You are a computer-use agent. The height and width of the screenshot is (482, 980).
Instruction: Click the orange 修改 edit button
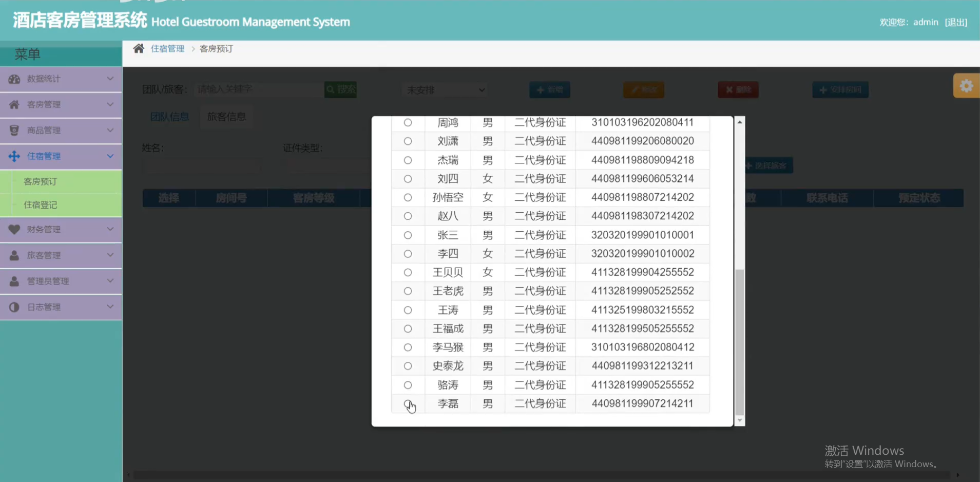click(x=644, y=90)
